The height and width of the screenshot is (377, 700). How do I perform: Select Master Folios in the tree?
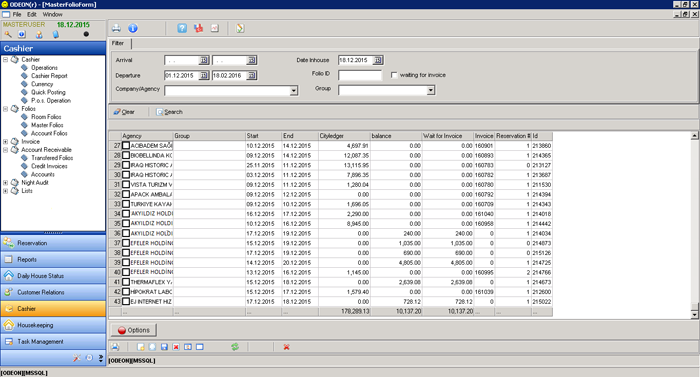47,125
